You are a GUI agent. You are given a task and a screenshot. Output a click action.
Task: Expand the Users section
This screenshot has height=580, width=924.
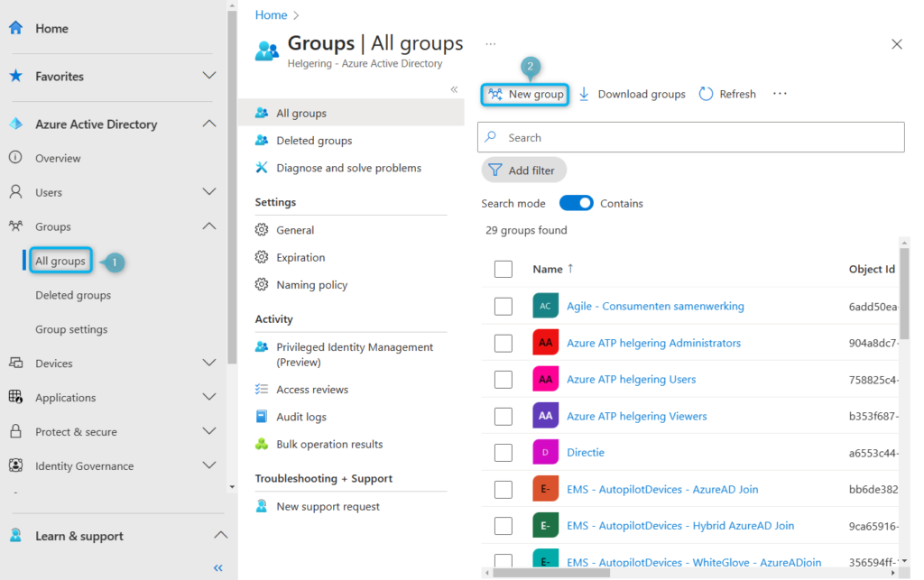pyautogui.click(x=209, y=192)
